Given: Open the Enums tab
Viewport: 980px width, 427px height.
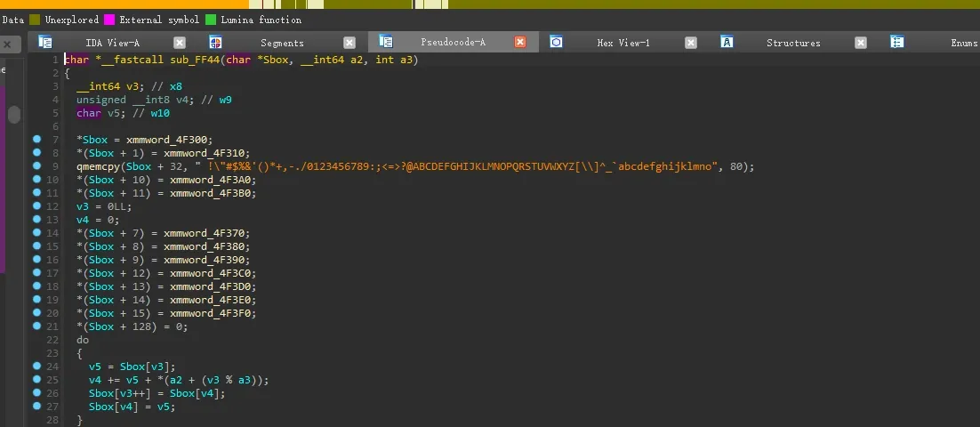Looking at the screenshot, I should click(962, 43).
